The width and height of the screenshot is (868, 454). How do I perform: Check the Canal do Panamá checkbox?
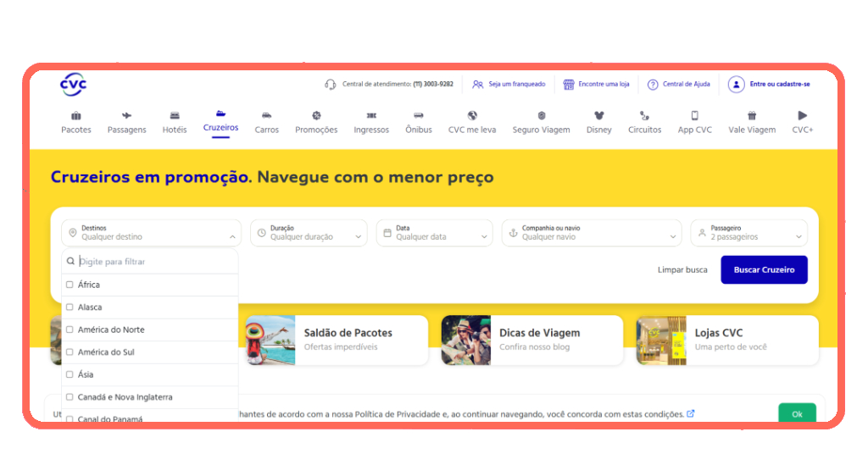coord(70,419)
